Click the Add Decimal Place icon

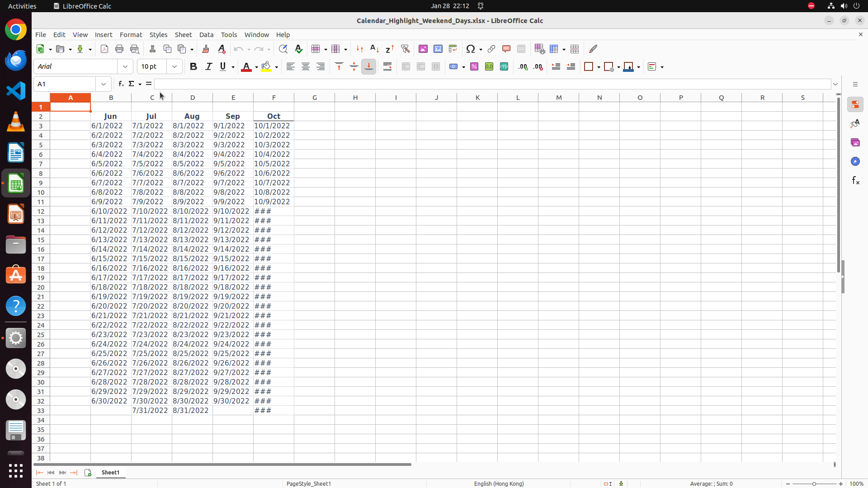pos(523,67)
